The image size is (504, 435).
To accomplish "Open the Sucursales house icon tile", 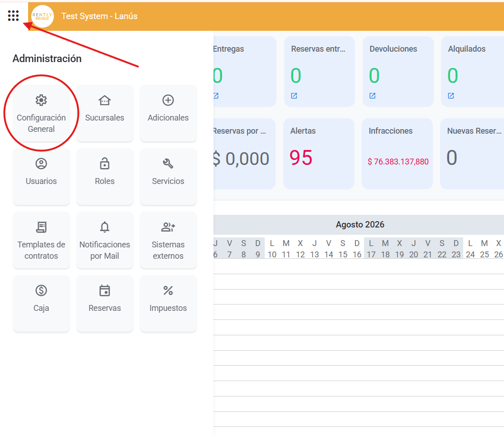I will click(x=105, y=113).
